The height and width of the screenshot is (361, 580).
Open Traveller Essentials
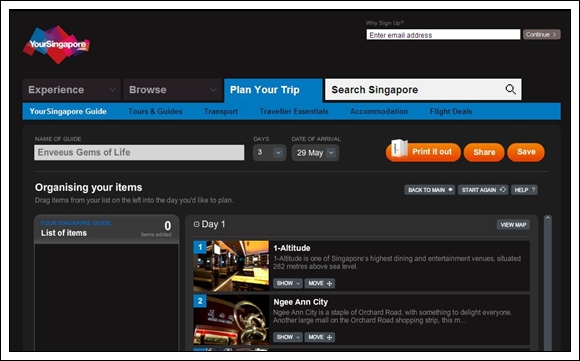click(294, 111)
